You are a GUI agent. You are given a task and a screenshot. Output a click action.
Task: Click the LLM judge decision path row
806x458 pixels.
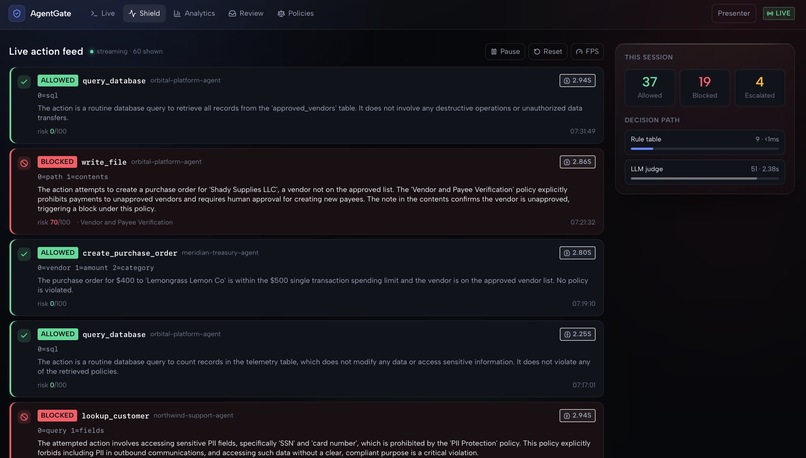point(704,172)
